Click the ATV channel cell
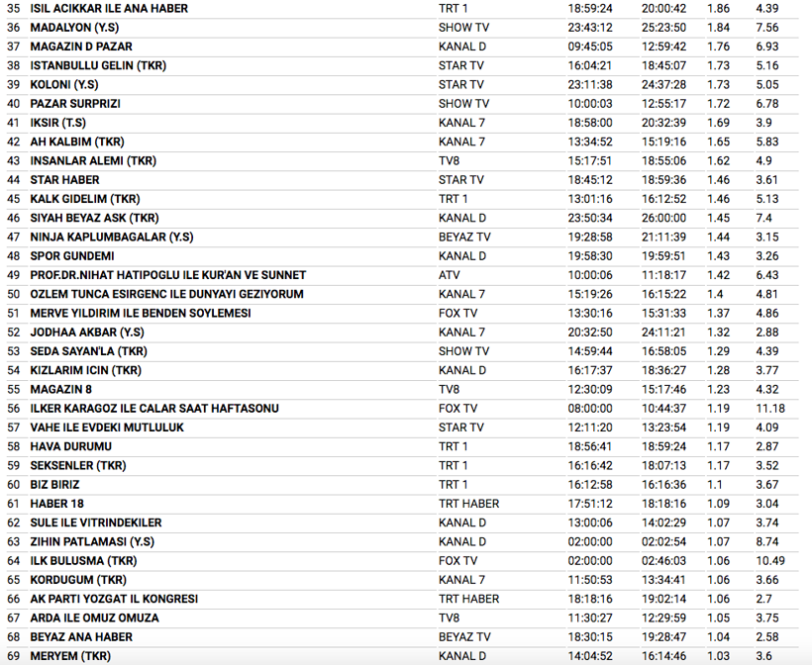Screen dimensions: 812x665 click(450, 275)
